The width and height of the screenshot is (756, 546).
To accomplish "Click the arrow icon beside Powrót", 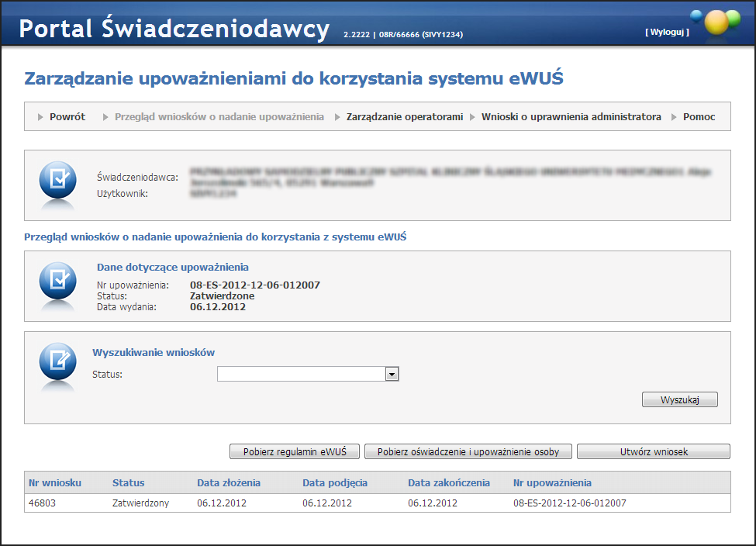I will pos(40,117).
